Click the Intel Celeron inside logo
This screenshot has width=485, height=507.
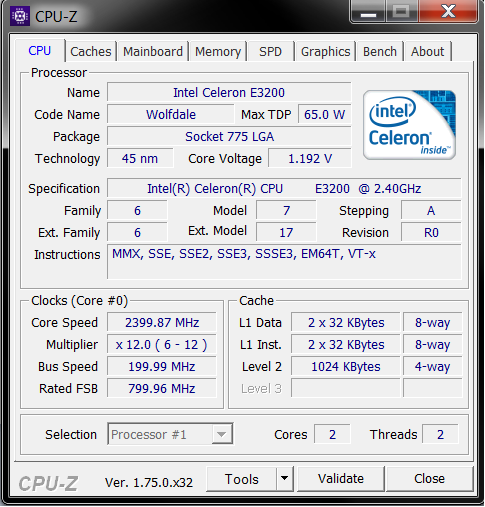tap(409, 125)
